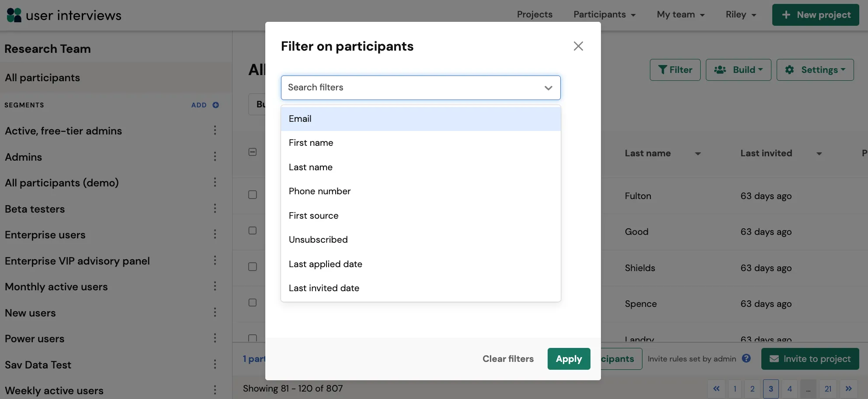Image resolution: width=868 pixels, height=399 pixels.
Task: Open options for Sav Data Test
Action: click(215, 365)
